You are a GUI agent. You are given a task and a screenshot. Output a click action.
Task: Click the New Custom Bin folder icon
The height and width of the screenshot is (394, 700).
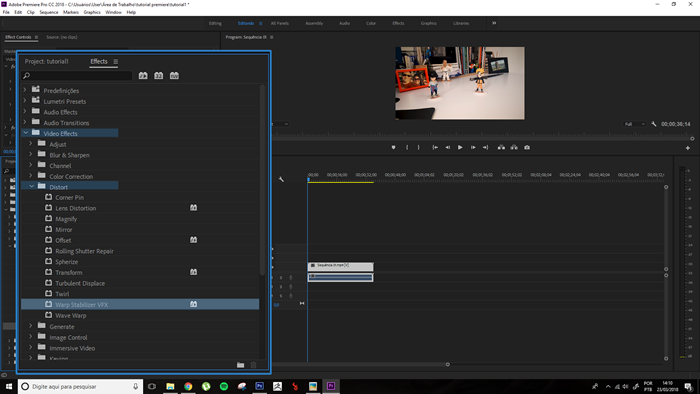[x=240, y=365]
